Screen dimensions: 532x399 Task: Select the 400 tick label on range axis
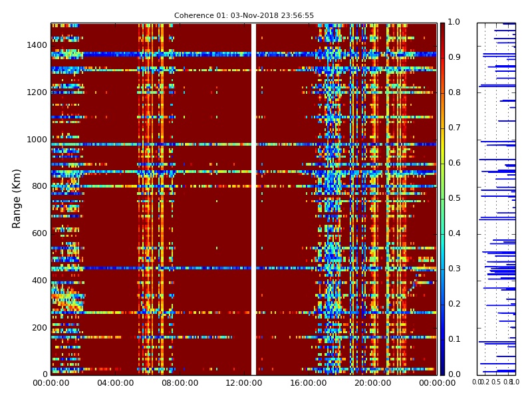tap(40, 281)
